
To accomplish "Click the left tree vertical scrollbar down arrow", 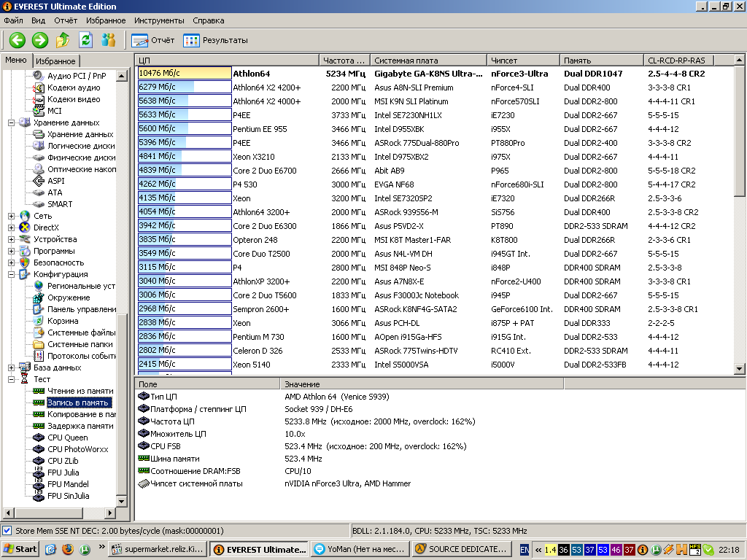I will (122, 502).
